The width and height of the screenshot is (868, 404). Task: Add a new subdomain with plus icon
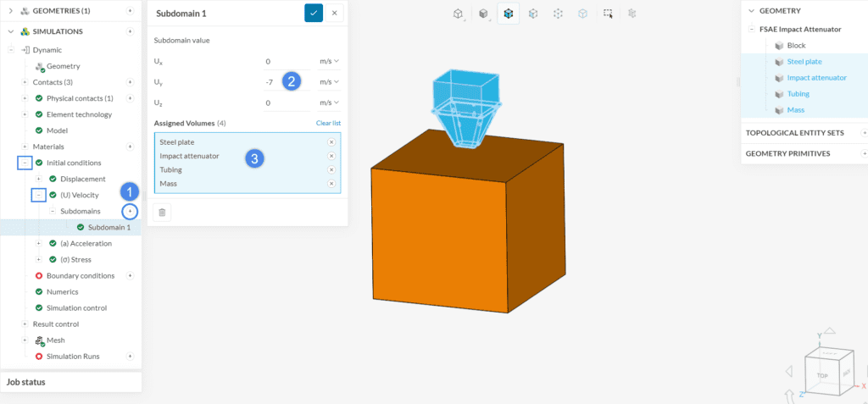[130, 211]
